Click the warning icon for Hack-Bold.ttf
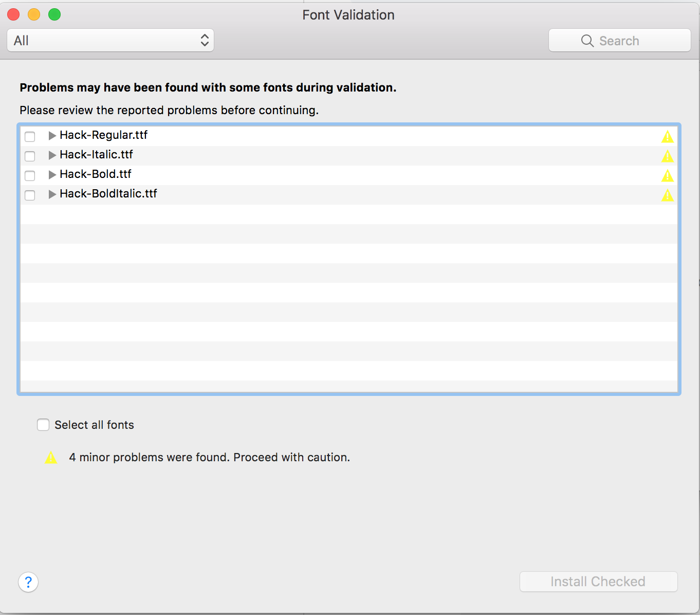The height and width of the screenshot is (615, 700). click(668, 175)
